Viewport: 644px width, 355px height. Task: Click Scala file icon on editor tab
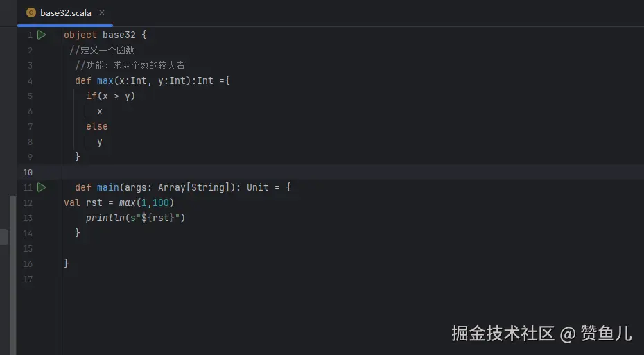(31, 12)
